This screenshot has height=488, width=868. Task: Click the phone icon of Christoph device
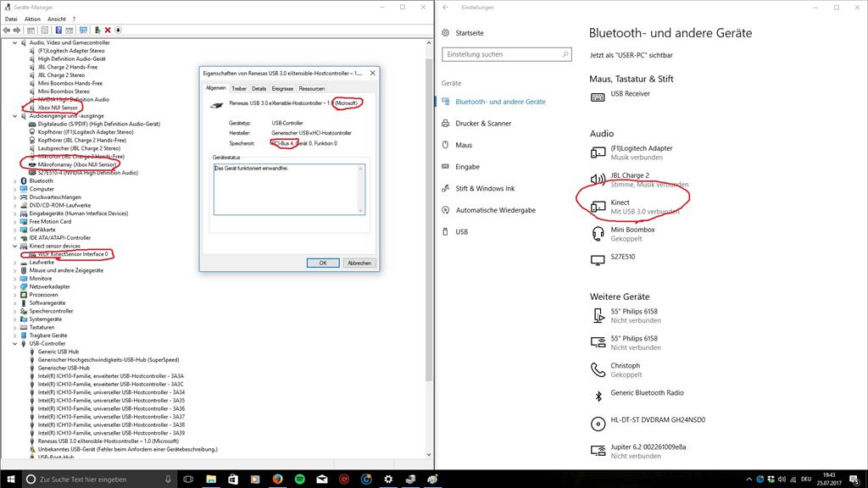click(598, 369)
